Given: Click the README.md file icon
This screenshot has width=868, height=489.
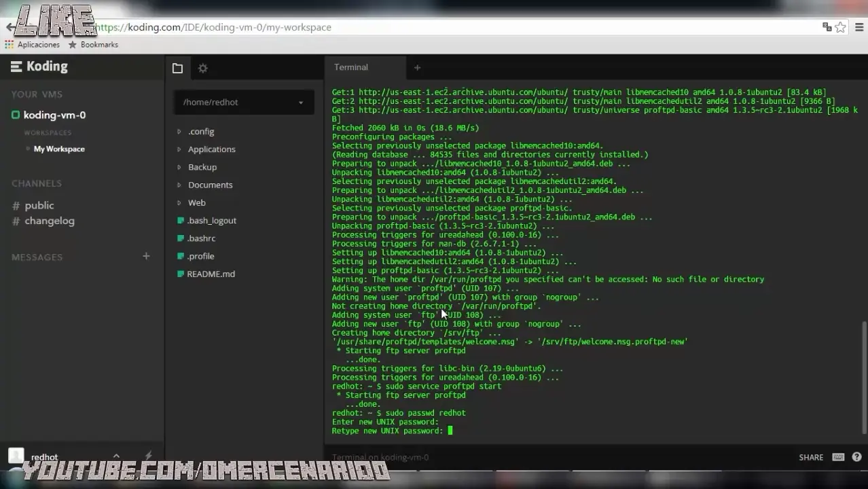Looking at the screenshot, I should 181,274.
